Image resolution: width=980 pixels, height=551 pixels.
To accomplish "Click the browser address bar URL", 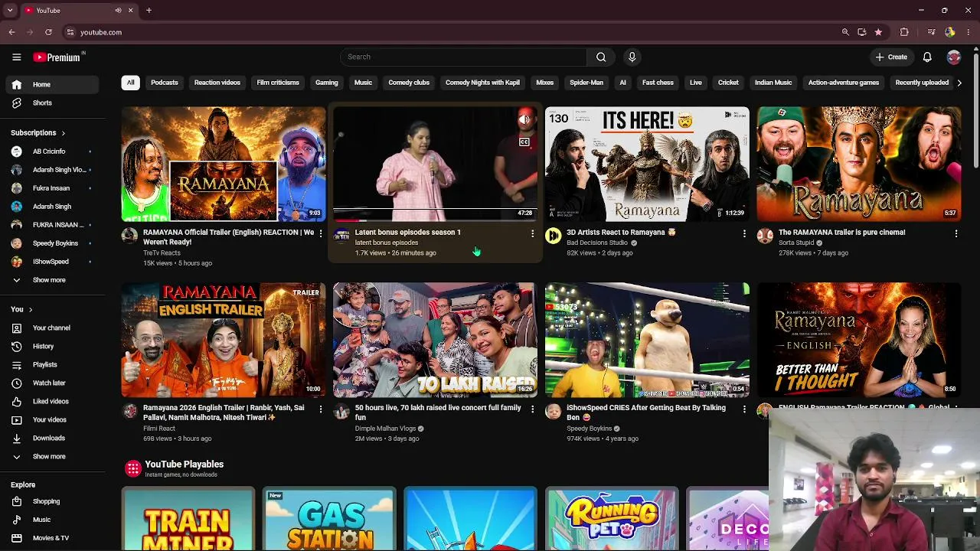I will 101,32.
